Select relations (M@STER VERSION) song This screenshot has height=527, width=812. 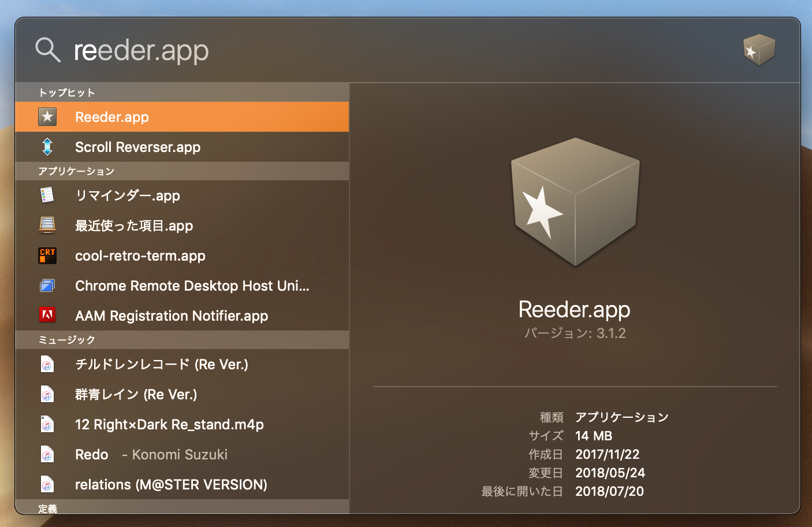(182, 484)
